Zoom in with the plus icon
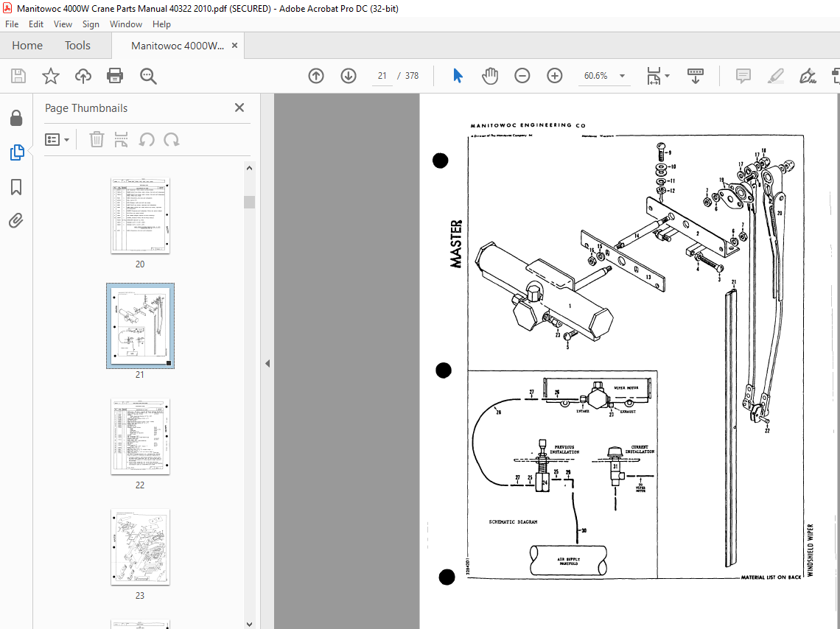This screenshot has width=840, height=629. [x=554, y=76]
